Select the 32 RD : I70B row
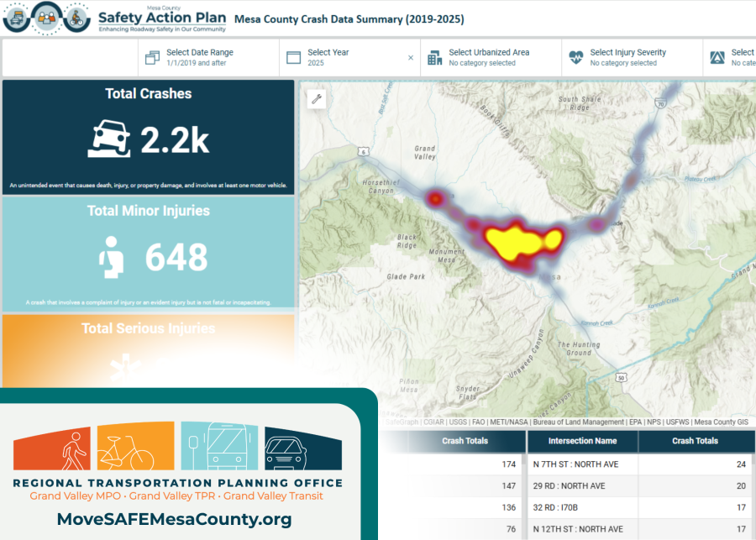756x540 pixels. click(639, 508)
